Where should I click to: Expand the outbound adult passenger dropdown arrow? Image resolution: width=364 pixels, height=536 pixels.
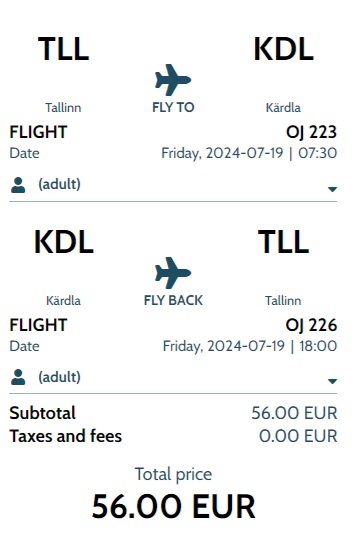332,189
